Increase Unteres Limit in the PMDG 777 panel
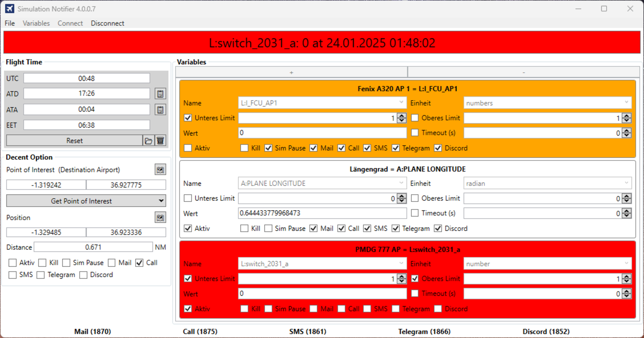 click(x=401, y=276)
